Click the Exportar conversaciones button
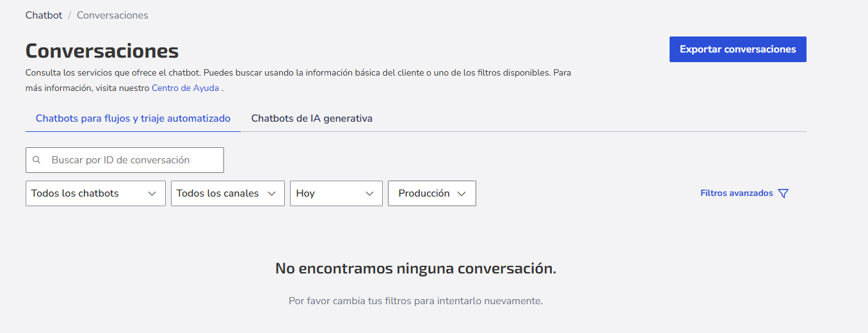868x333 pixels. [x=738, y=49]
